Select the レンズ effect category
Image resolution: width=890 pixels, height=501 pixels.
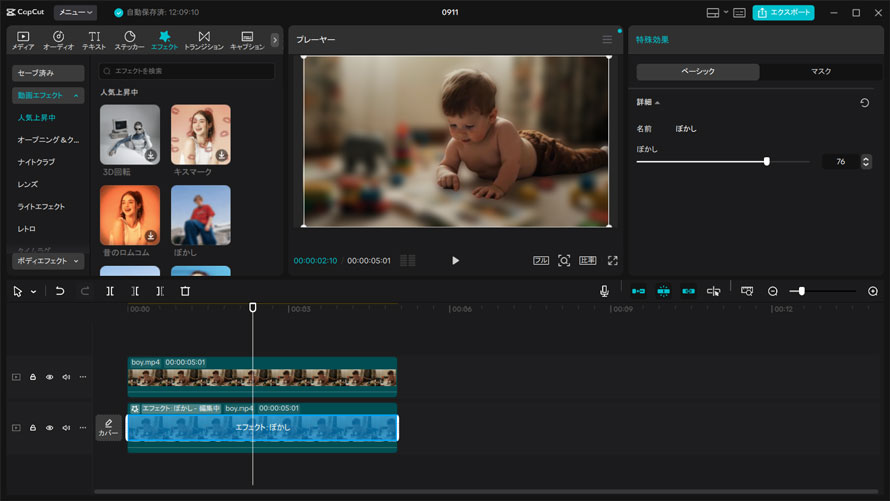pos(28,184)
